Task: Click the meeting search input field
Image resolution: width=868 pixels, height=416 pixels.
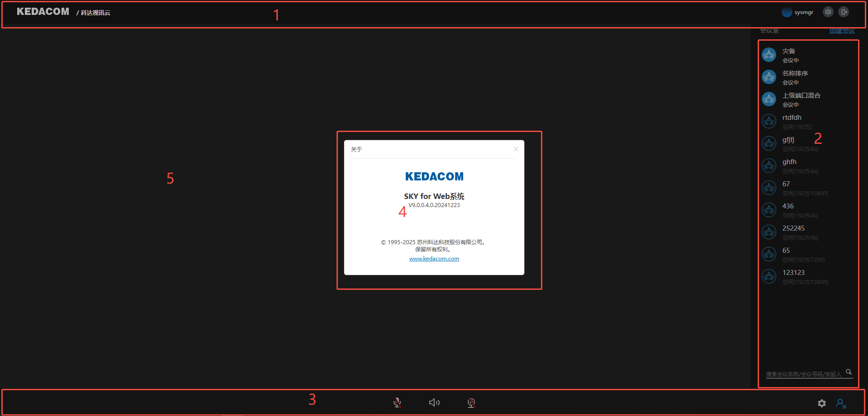Action: (x=804, y=374)
